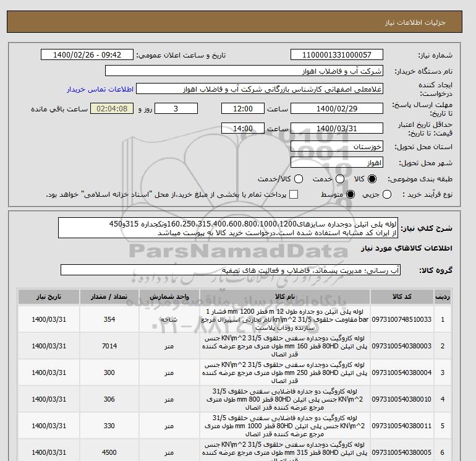This screenshot has height=461, width=476.
Task: Click quantity 4500 in row 6
Action: pyautogui.click(x=109, y=452)
